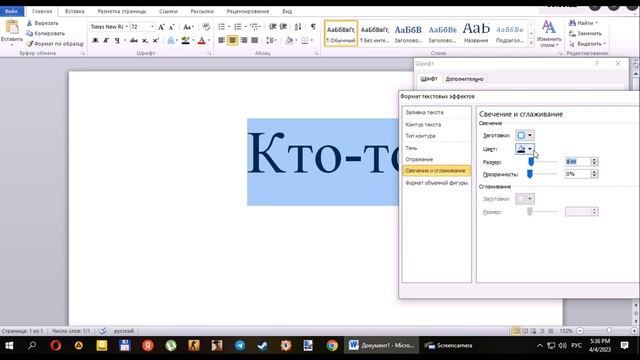Screen dimensions: 640x360
Task: Toggle Bold formatting (Ж)
Action: (95, 40)
